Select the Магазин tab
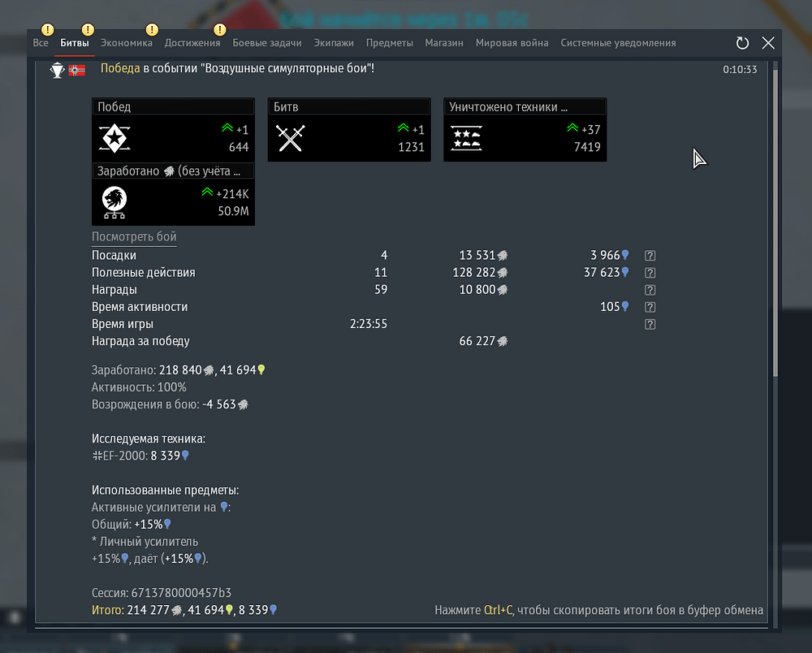The height and width of the screenshot is (653, 812). tap(444, 43)
